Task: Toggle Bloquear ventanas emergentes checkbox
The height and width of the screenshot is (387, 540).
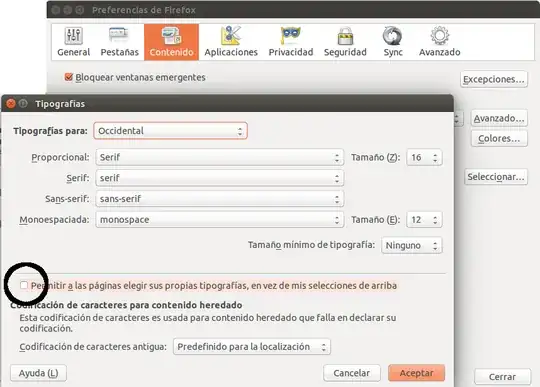Action: pos(69,77)
